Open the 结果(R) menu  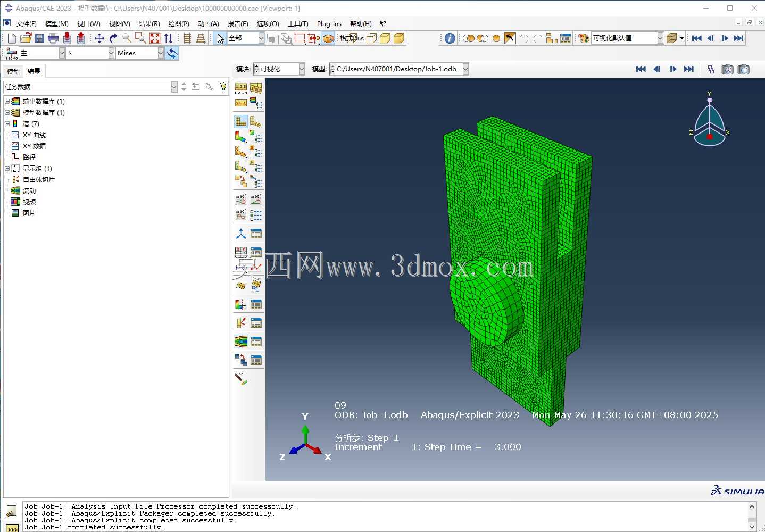149,23
